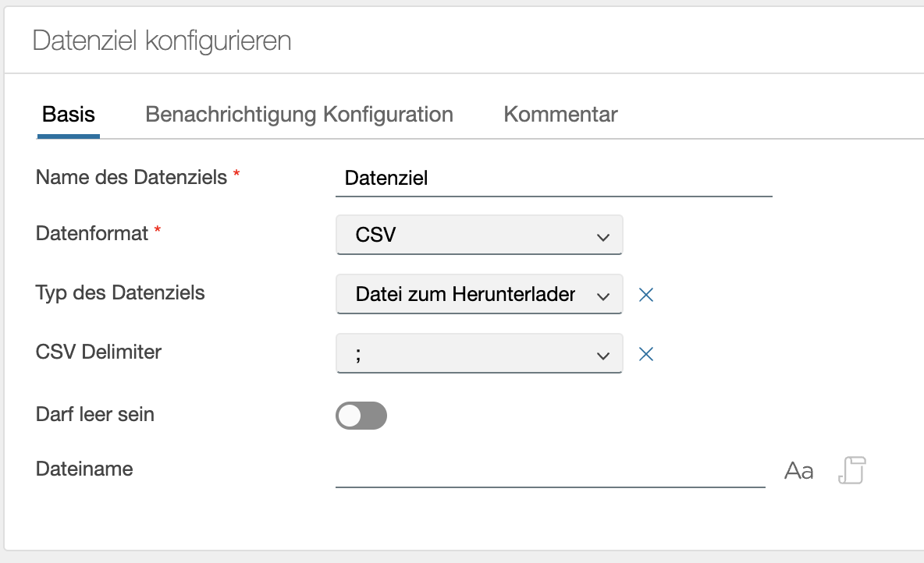The width and height of the screenshot is (924, 563).
Task: Open the Typ des Datenziels dropdown
Action: 479,295
